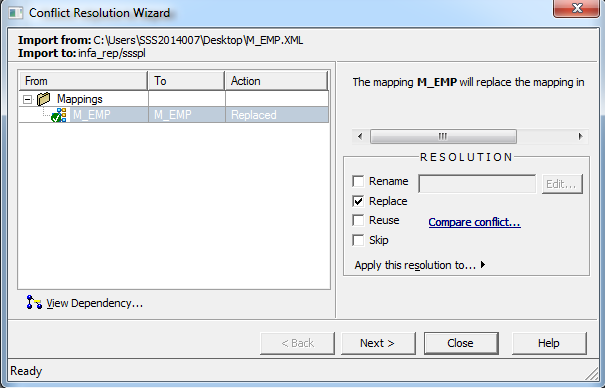The width and height of the screenshot is (605, 388).
Task: Click the Rename text input field
Action: coord(477,184)
